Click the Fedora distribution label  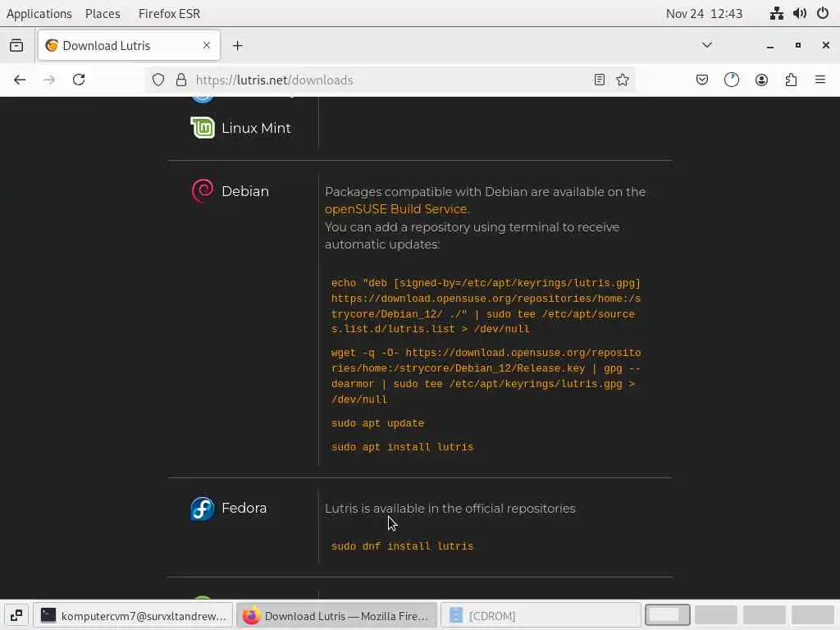(244, 508)
